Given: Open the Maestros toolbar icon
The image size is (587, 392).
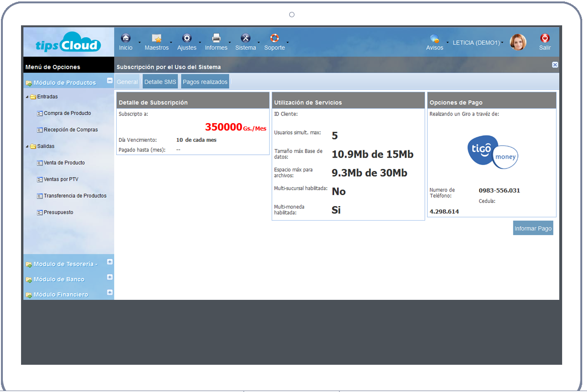Looking at the screenshot, I should coord(156,38).
